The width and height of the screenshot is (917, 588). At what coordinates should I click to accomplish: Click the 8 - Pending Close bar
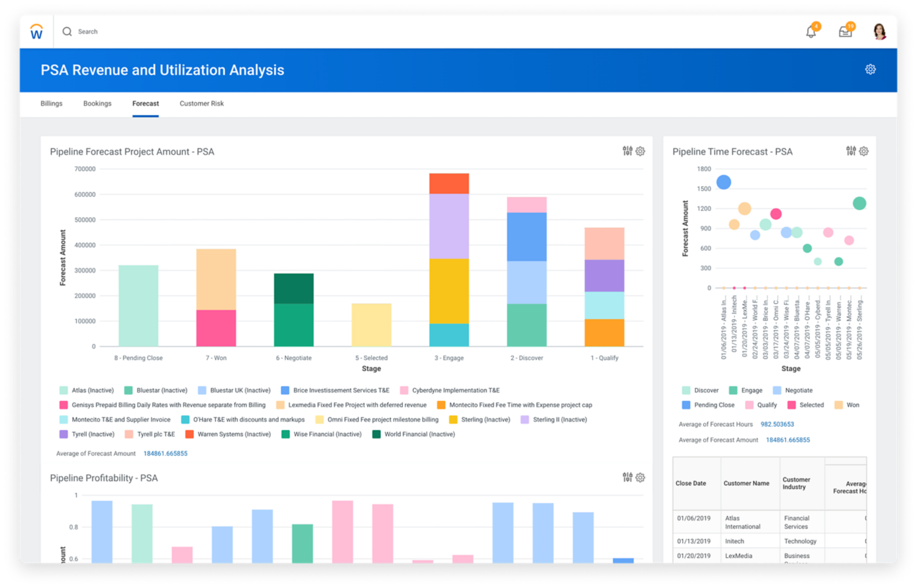tap(138, 306)
